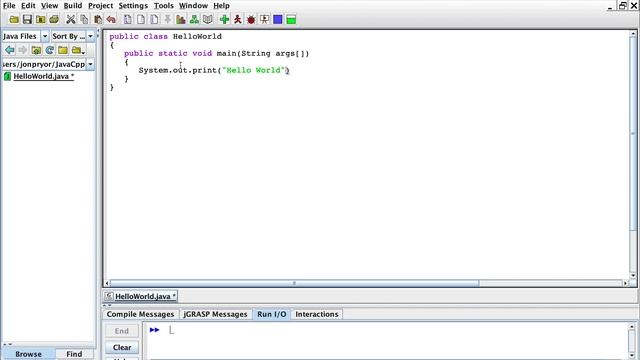This screenshot has width=640, height=360.
Task: Click the green window toolbar icon
Action: pos(291,19)
